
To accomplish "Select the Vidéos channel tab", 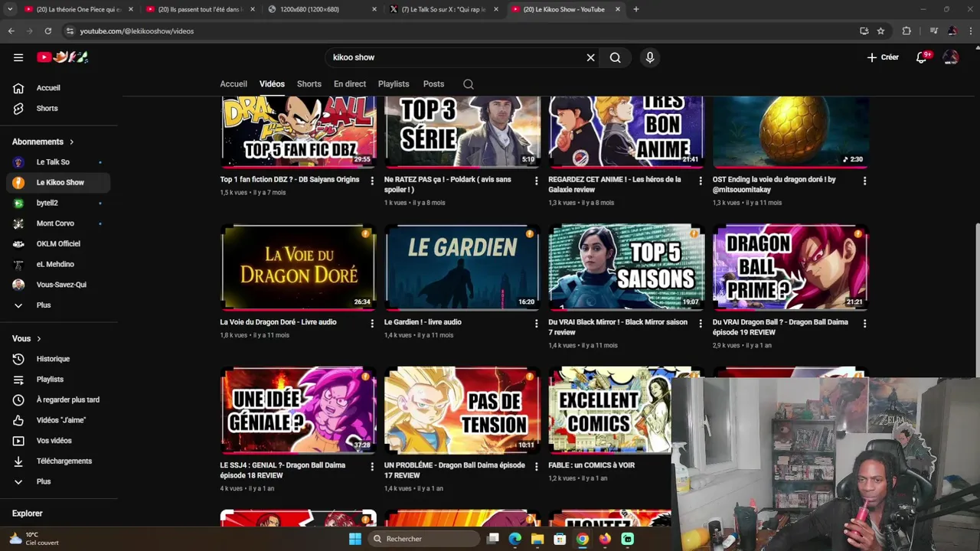I will pyautogui.click(x=272, y=84).
